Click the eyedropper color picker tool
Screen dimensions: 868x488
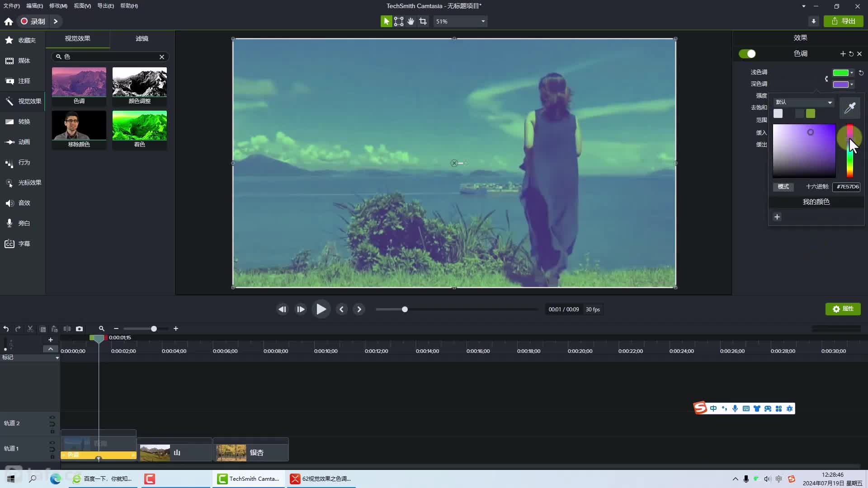[850, 108]
